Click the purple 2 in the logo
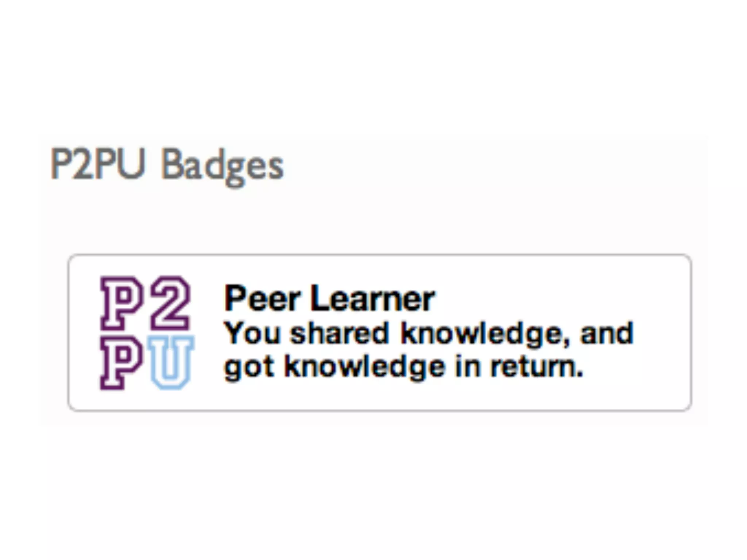 pos(171,303)
